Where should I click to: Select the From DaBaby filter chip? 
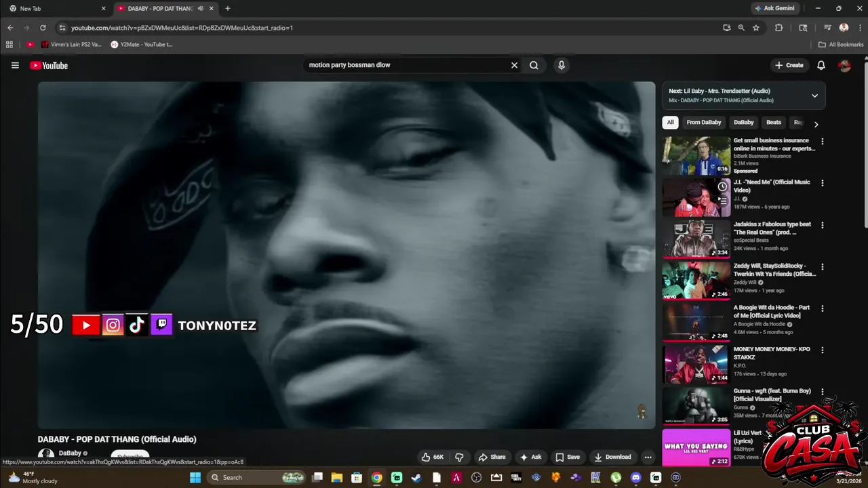click(x=703, y=123)
